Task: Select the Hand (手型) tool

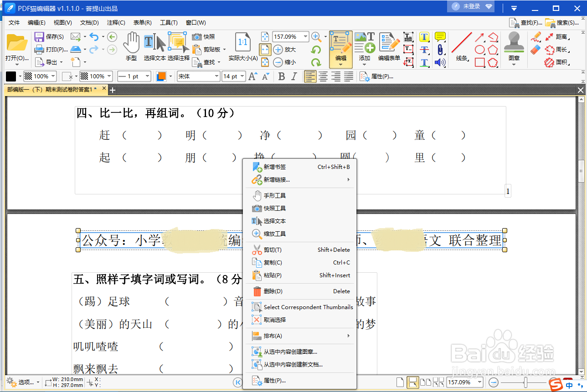Action: pos(131,46)
